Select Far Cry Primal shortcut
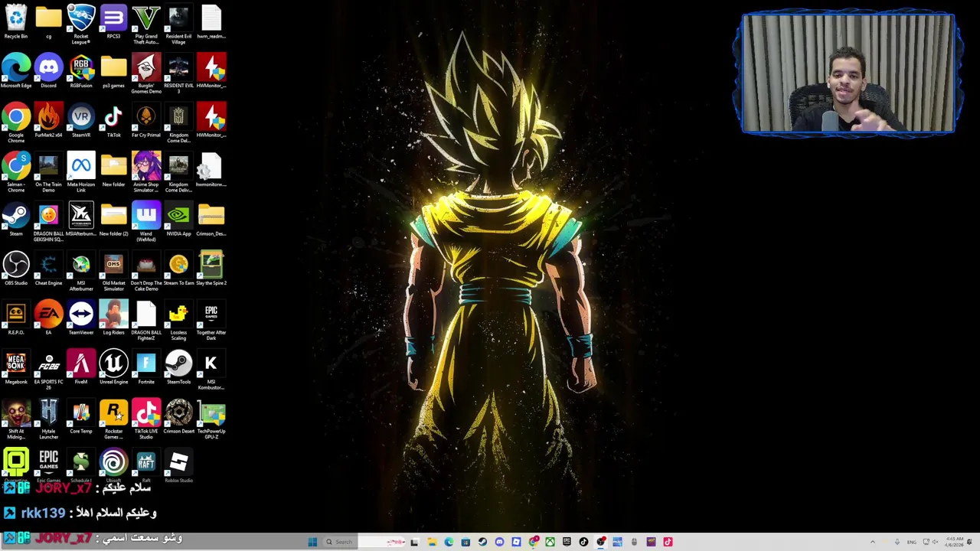 pos(146,121)
